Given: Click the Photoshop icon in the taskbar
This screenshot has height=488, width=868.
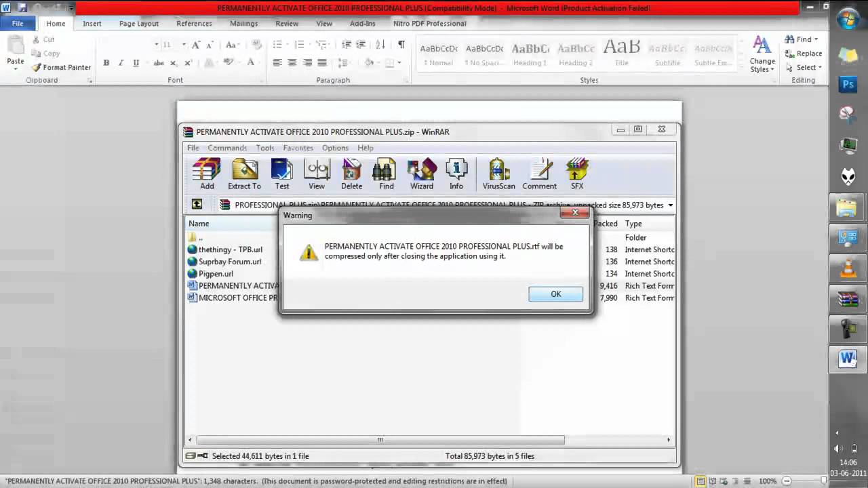Looking at the screenshot, I should coord(848,85).
